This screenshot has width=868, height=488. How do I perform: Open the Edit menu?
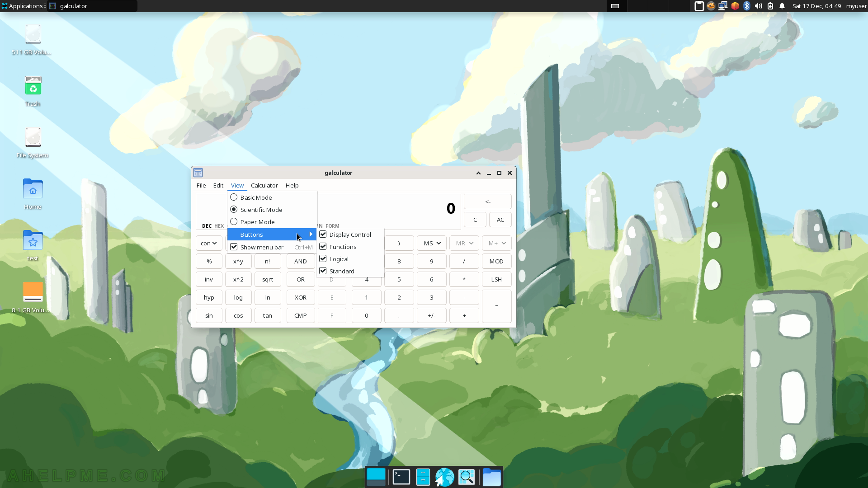[x=218, y=185]
